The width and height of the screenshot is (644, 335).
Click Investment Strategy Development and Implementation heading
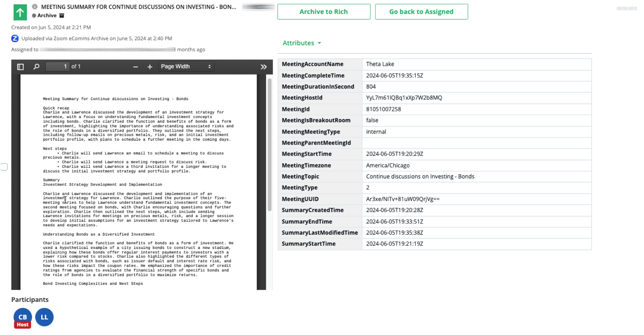pos(102,185)
